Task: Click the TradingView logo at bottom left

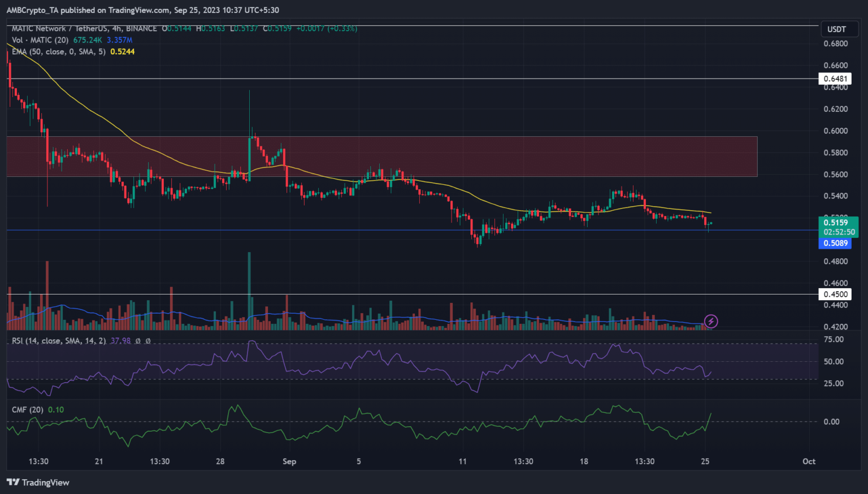Action: click(x=38, y=482)
